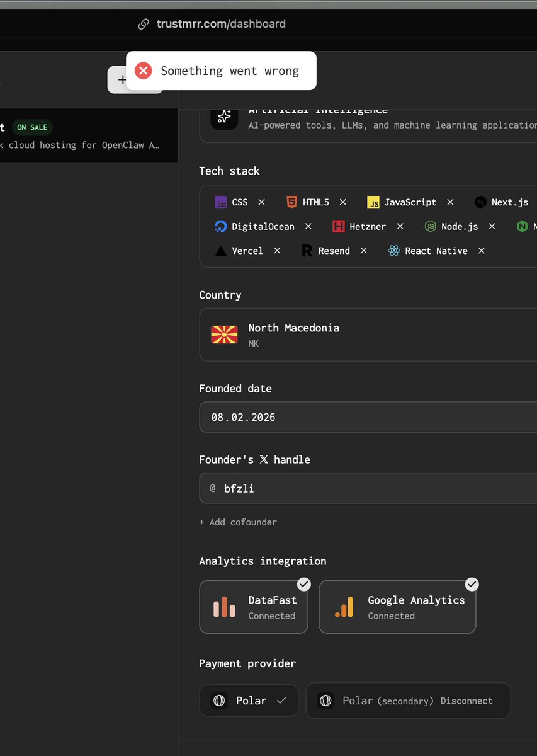Select the Google Analytics card

pos(397,607)
